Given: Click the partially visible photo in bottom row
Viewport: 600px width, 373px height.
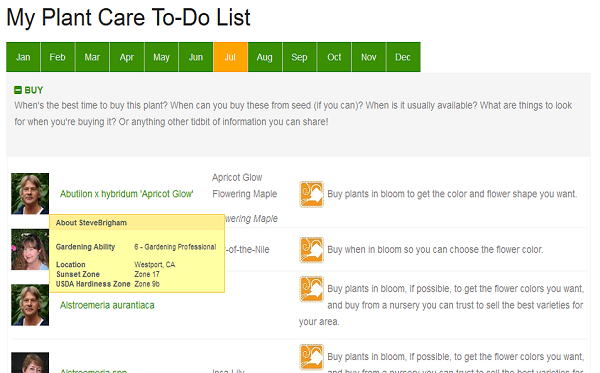Looking at the screenshot, I should click(x=30, y=363).
